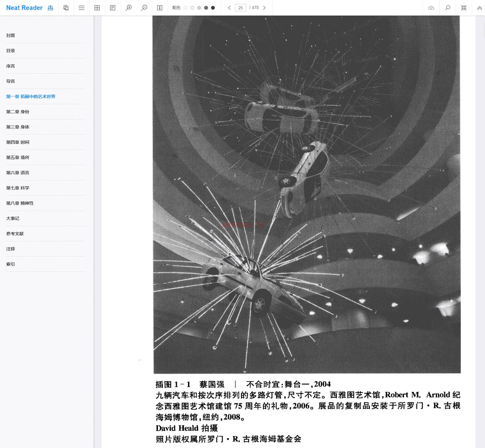Toggle the table of contents list icon
The width and height of the screenshot is (485, 448).
pyautogui.click(x=82, y=8)
